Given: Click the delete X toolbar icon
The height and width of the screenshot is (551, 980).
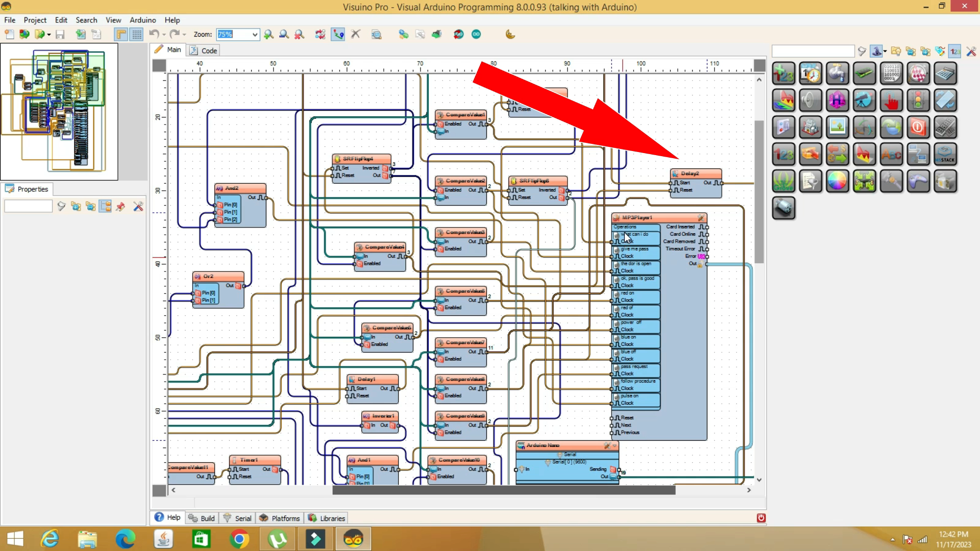Looking at the screenshot, I should [x=356, y=34].
